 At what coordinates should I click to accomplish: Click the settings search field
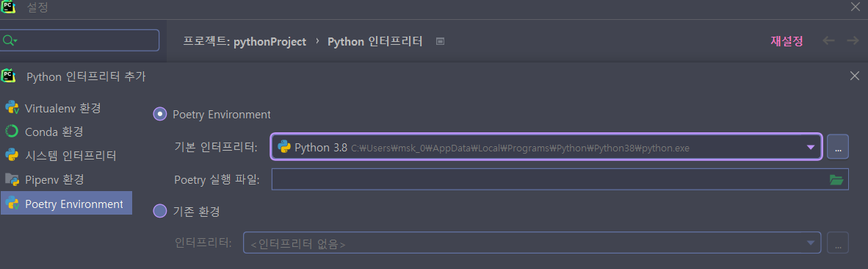[x=80, y=40]
